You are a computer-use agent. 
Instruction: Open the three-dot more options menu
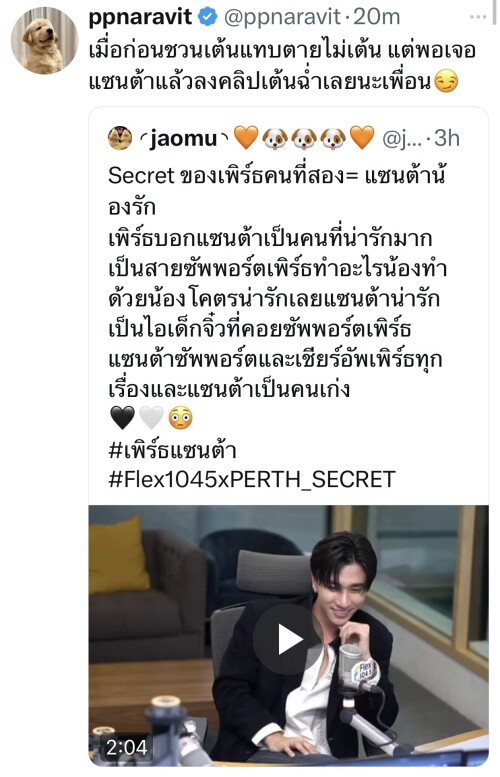(x=478, y=17)
